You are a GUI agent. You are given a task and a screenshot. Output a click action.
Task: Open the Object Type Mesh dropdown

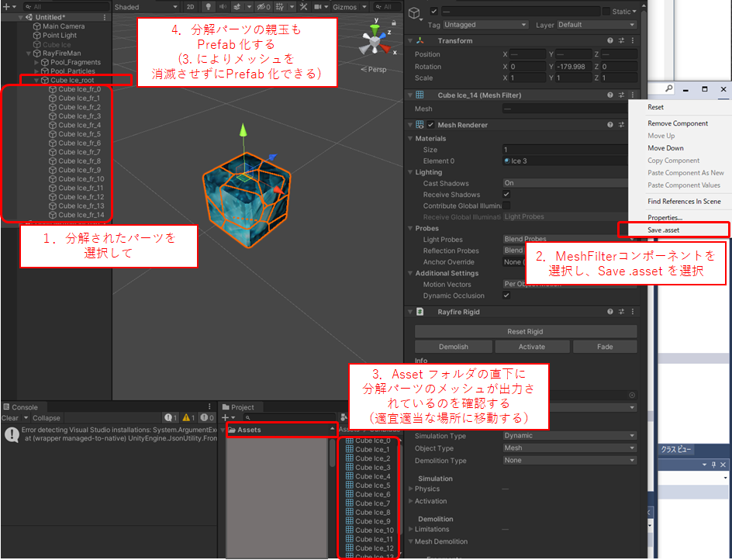(569, 448)
